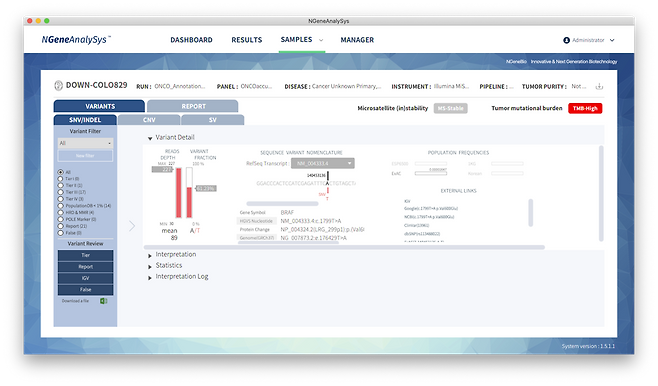Expand the Interpretation section
Image resolution: width=658 pixels, height=386 pixels.
[x=150, y=256]
